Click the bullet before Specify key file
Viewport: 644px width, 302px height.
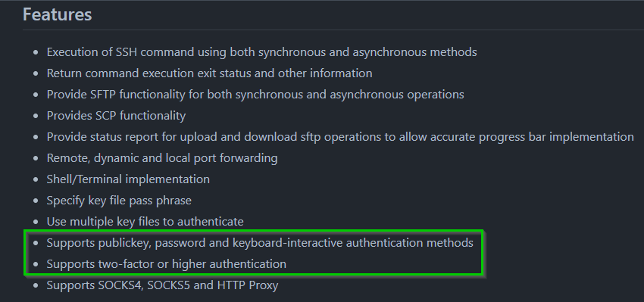coord(36,201)
